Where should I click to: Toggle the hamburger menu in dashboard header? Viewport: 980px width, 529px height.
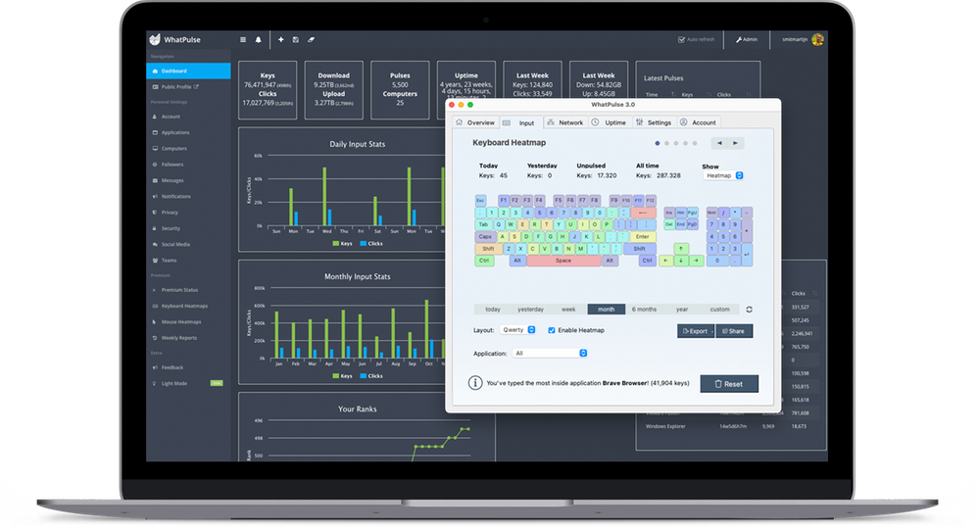click(x=243, y=39)
